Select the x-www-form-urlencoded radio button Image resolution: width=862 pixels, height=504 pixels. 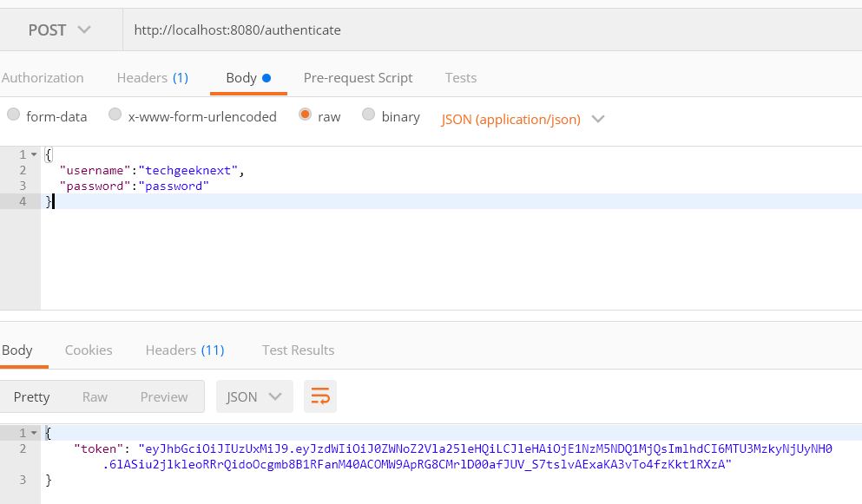[115, 115]
